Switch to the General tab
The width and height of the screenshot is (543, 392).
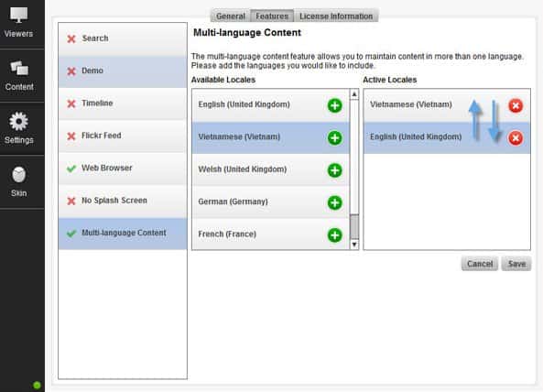[x=230, y=16]
